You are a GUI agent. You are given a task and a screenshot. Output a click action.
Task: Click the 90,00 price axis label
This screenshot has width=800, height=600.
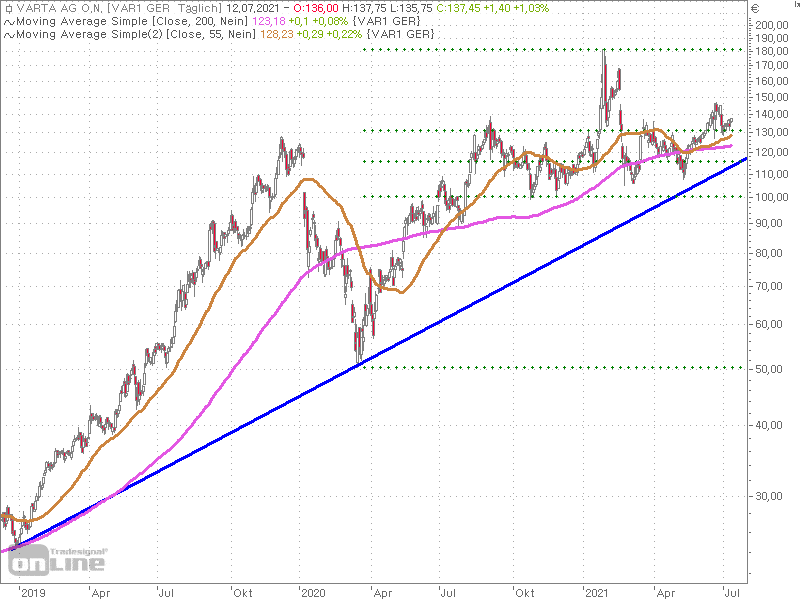pos(769,223)
